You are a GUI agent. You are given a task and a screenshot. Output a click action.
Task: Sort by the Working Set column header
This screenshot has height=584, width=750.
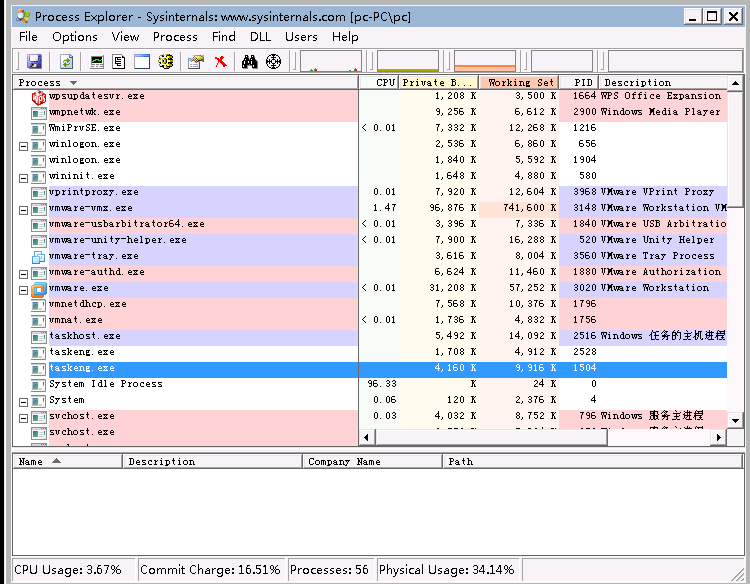[520, 82]
